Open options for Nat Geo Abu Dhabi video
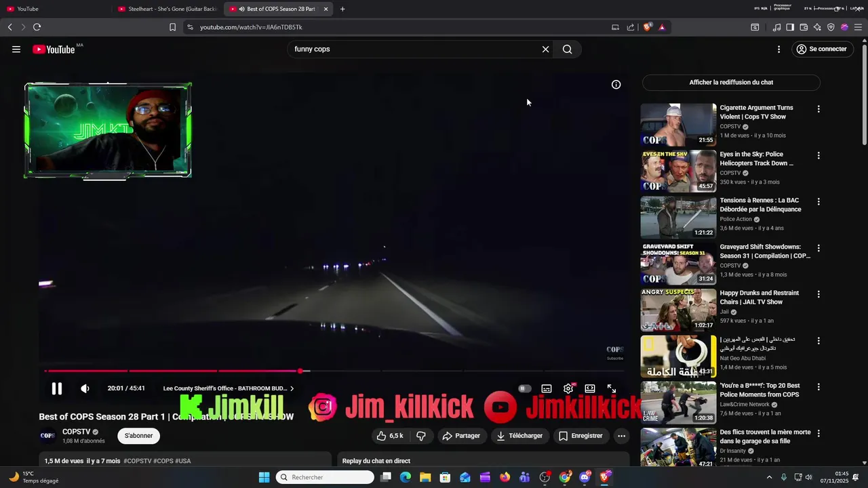 pos(818,341)
